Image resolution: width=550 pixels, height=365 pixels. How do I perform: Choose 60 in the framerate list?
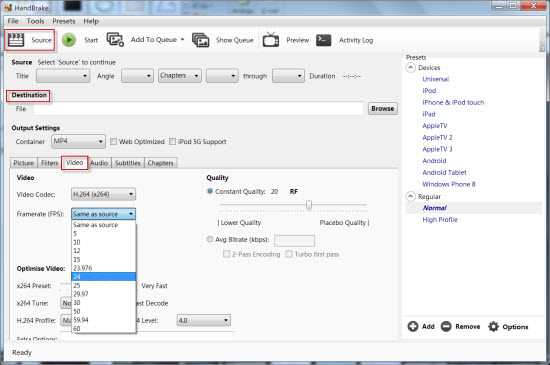[103, 329]
